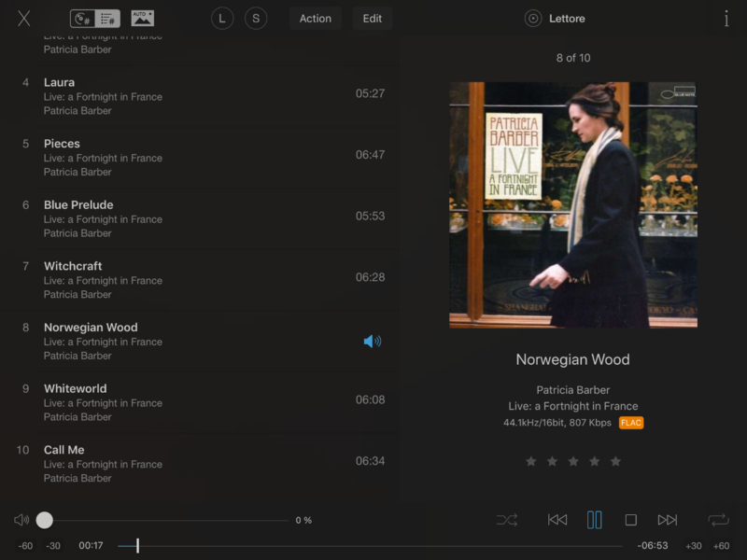Toggle repeat mode
747x560 pixels.
click(x=718, y=520)
